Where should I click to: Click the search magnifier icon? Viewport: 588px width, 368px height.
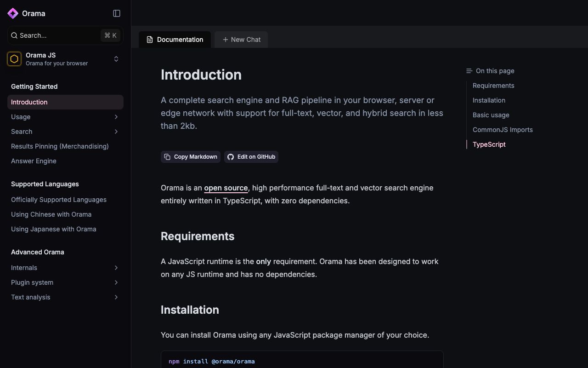click(x=14, y=35)
